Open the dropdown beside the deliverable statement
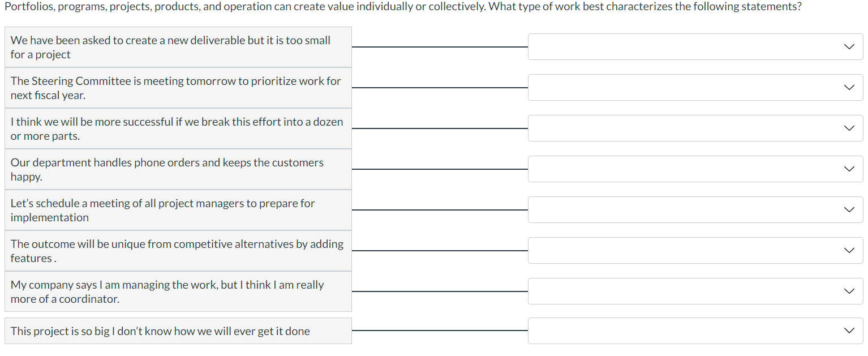The width and height of the screenshot is (868, 356). pyautogui.click(x=695, y=46)
